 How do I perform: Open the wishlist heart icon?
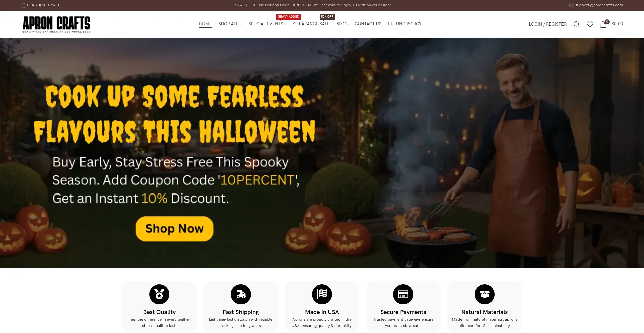(x=590, y=24)
